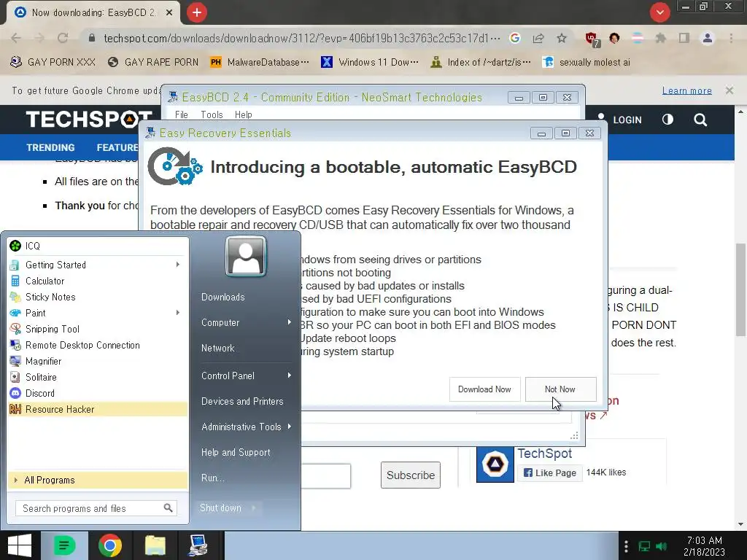Image resolution: width=747 pixels, height=560 pixels.
Task: Switch to EasyBCD taskbar icon
Action: click(198, 545)
